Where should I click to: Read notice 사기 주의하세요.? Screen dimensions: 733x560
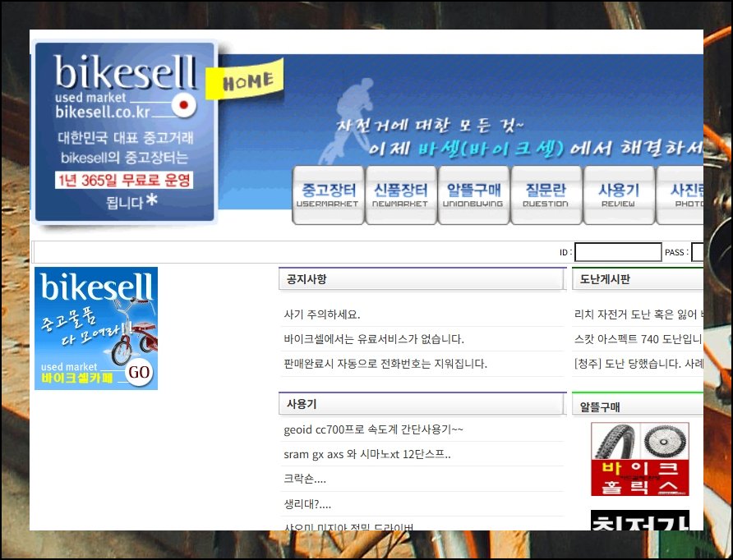coord(322,314)
